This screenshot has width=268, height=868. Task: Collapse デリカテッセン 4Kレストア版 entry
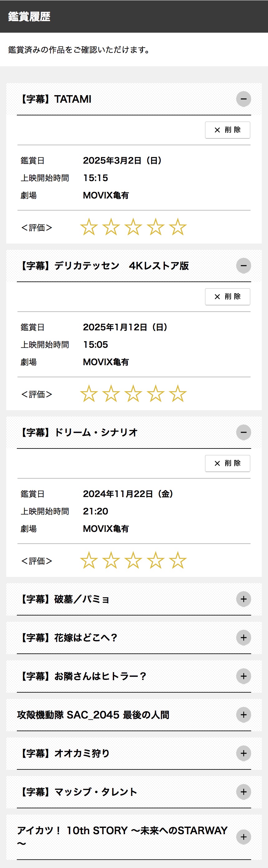[243, 266]
